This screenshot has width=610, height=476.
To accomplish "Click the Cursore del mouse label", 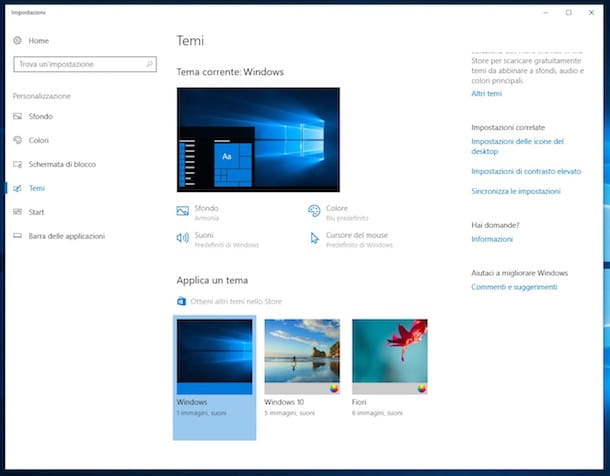I will pos(357,235).
